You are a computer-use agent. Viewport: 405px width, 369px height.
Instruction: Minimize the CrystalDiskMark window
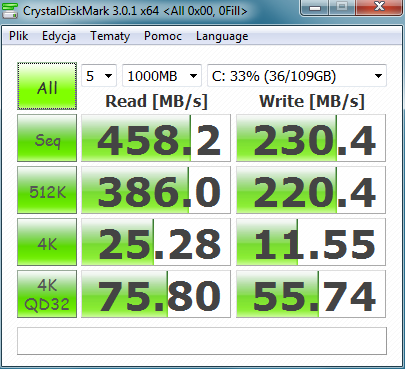pos(315,8)
